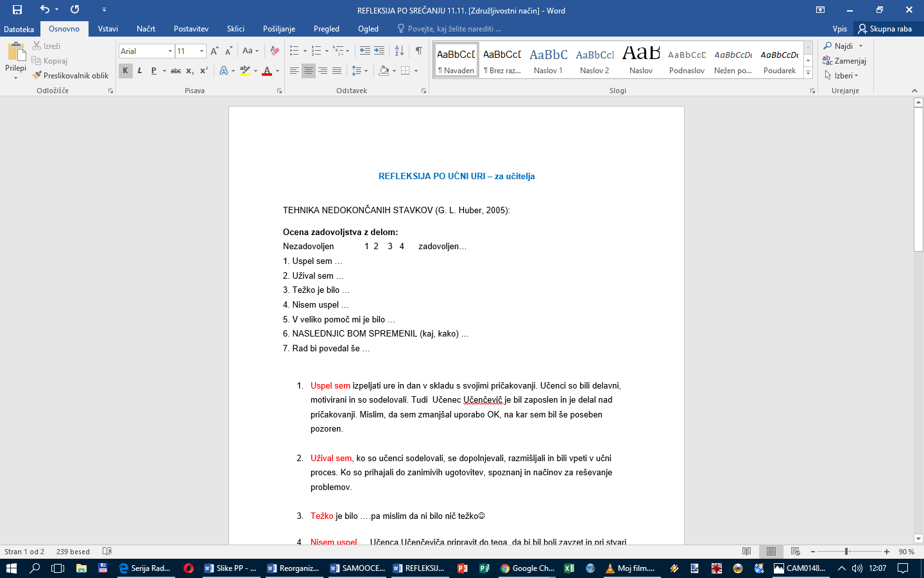Click the Increase Font Size icon

point(214,51)
